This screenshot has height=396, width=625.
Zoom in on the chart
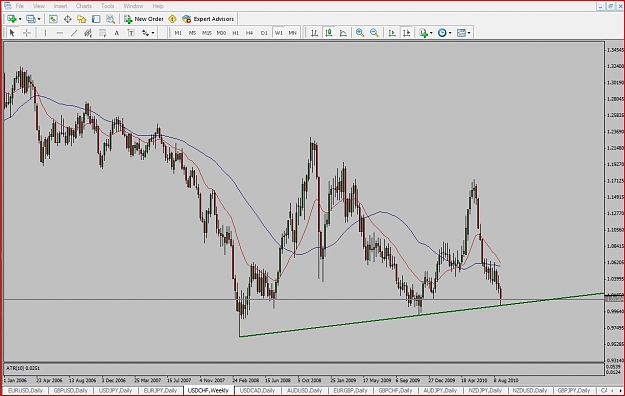(360, 33)
